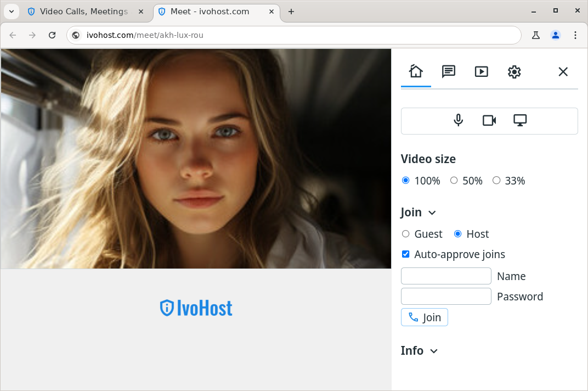
Task: Click the IvoHost logo
Action: [196, 308]
